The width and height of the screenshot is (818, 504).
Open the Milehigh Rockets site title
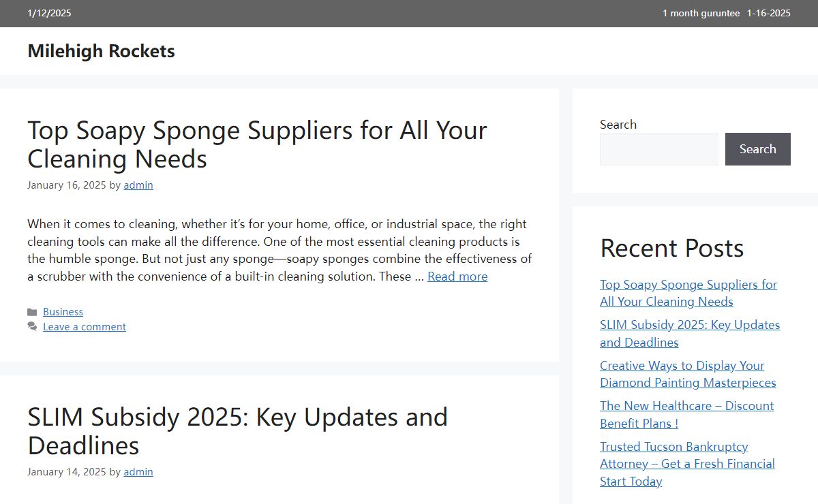click(101, 51)
